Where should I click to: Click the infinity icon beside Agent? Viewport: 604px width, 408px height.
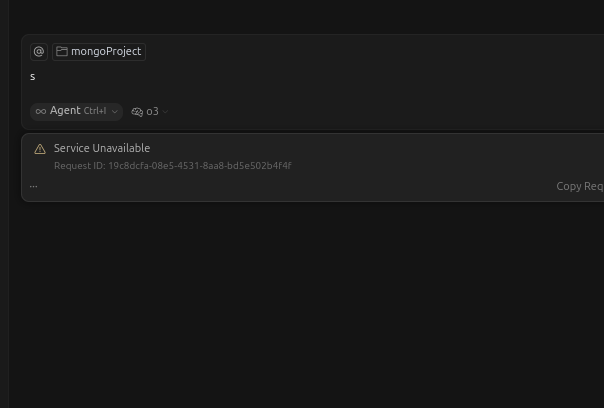tap(41, 112)
